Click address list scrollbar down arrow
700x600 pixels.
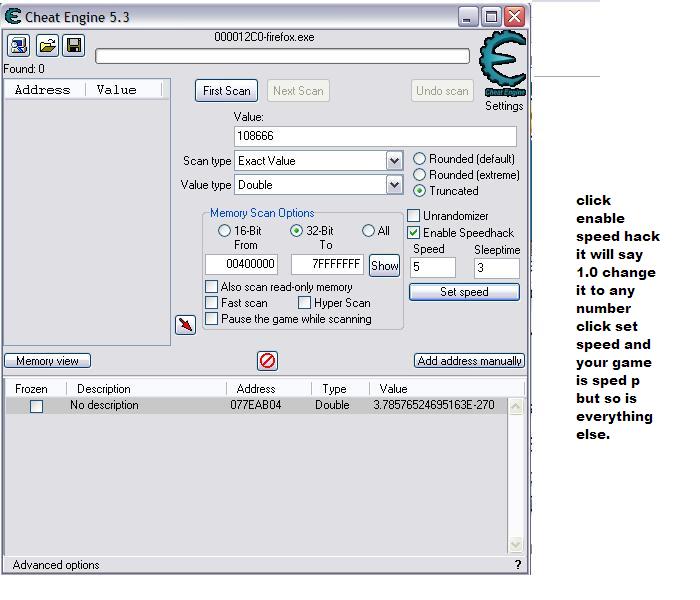click(x=516, y=544)
